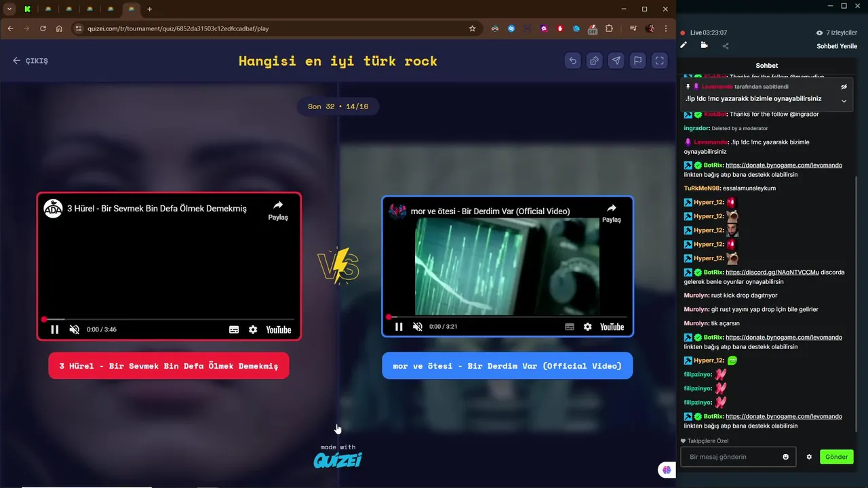Image resolution: width=868 pixels, height=488 pixels.
Task: Click the mor ve ötesi video thumbnail
Action: pos(507,266)
